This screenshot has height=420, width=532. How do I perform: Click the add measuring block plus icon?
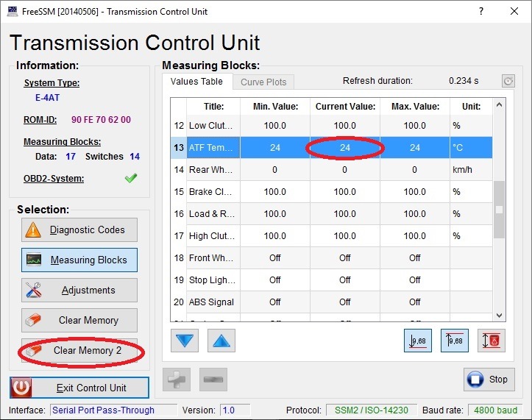177,380
